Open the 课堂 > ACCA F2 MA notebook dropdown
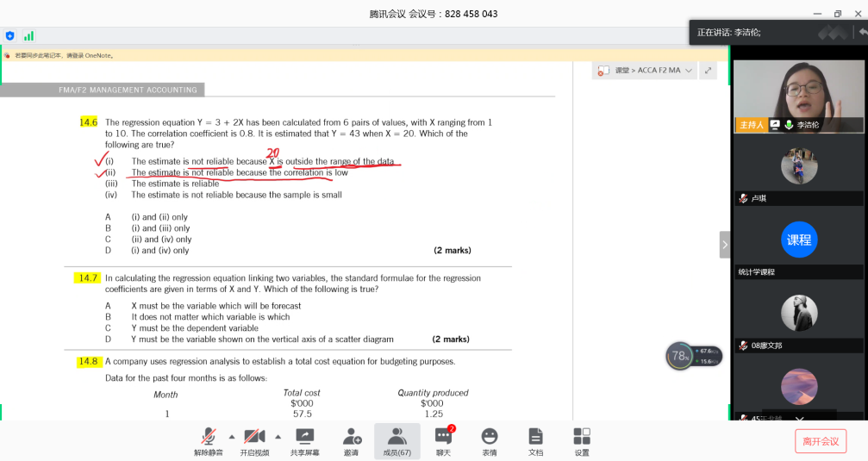 pos(646,71)
